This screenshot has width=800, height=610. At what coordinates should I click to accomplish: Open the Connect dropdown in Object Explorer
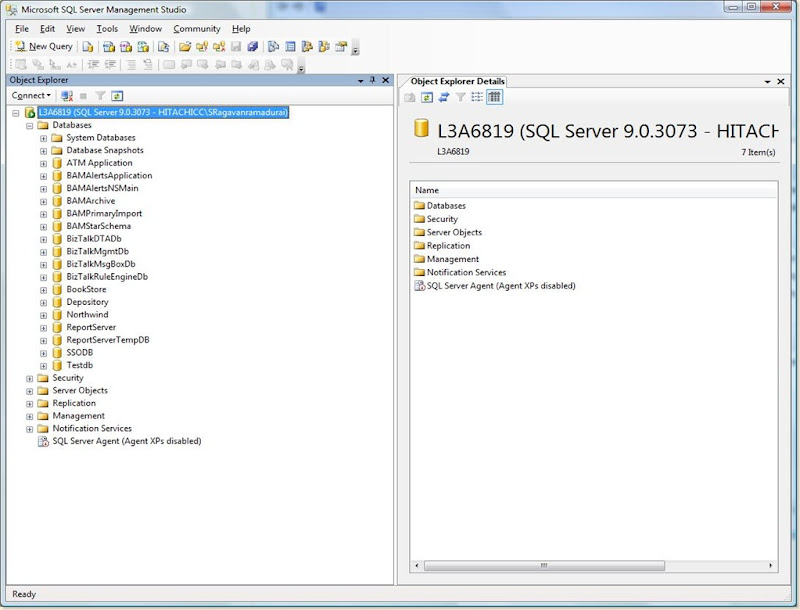[x=31, y=96]
